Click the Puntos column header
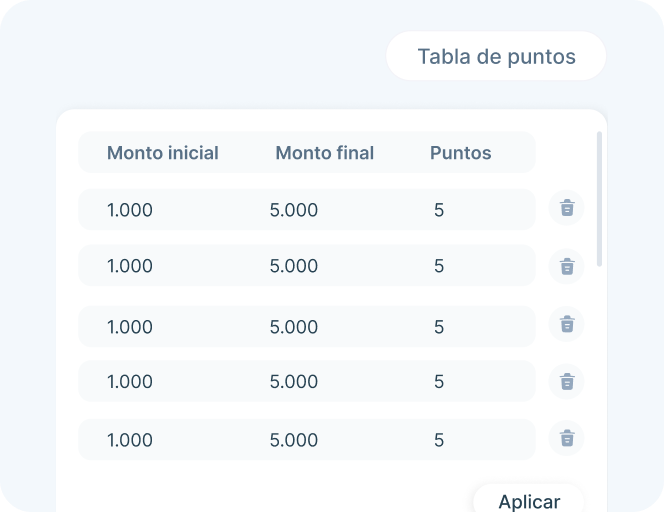The width and height of the screenshot is (664, 512). (x=460, y=153)
